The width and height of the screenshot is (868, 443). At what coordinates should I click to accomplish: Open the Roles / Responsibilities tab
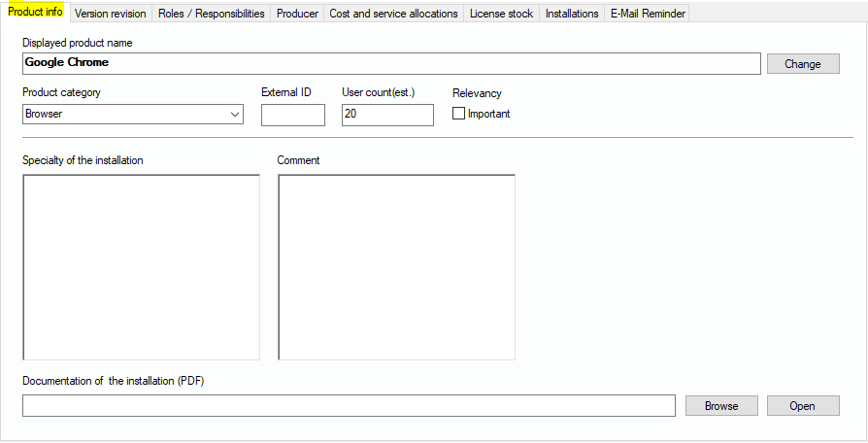[x=211, y=14]
